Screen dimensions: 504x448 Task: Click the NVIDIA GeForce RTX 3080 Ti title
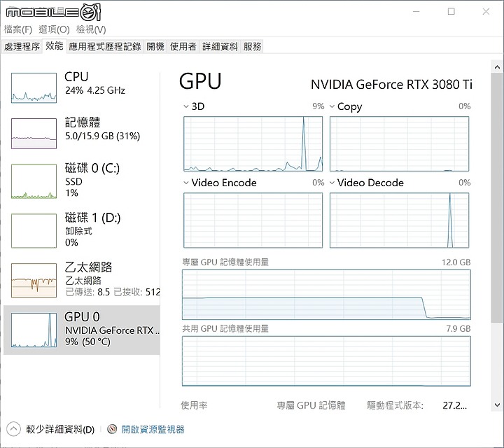coord(391,85)
